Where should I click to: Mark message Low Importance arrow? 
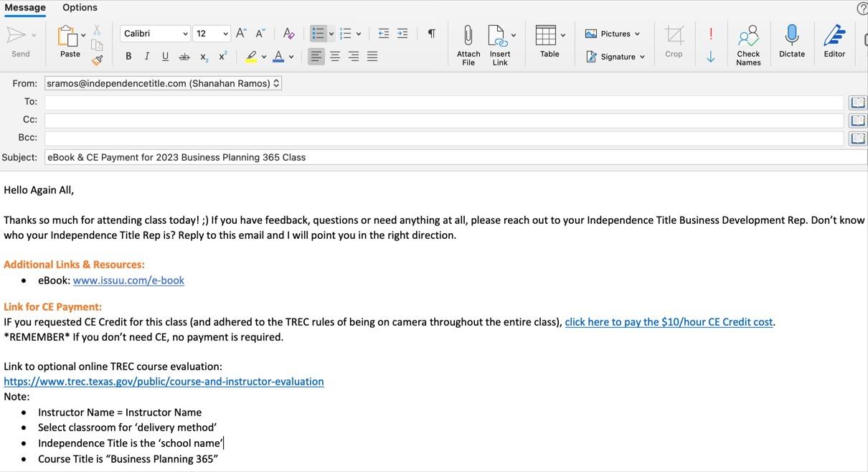[711, 57]
